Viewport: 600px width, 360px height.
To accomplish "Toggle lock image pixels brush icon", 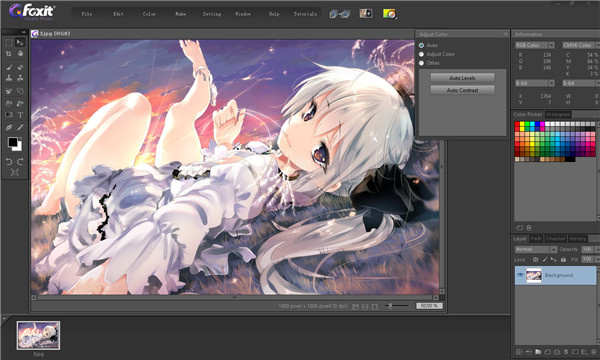I will click(545, 260).
